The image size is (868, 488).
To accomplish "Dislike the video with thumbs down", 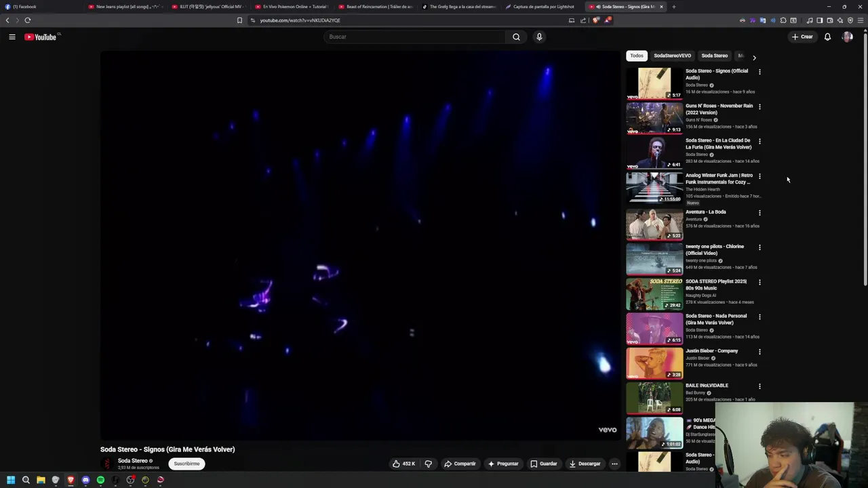I will (428, 464).
